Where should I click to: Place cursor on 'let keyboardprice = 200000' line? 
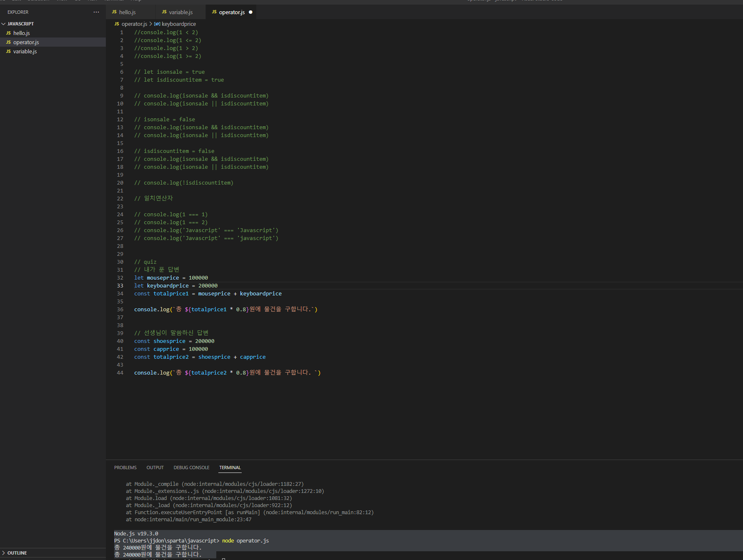[176, 286]
